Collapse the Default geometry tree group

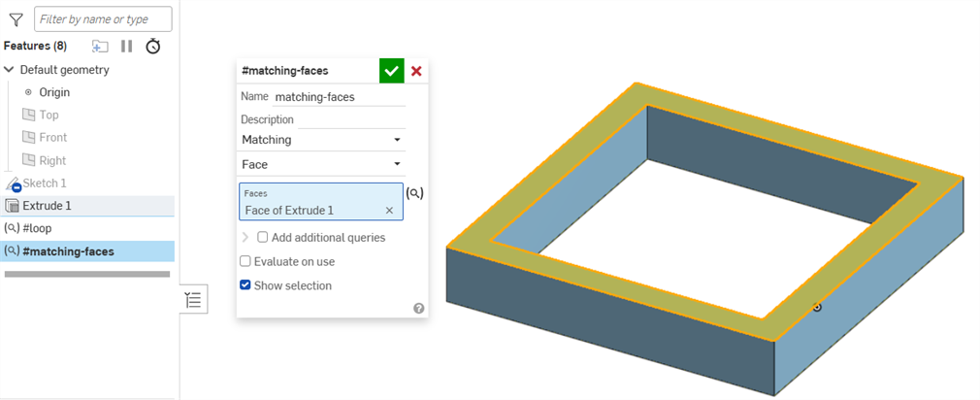click(x=10, y=70)
